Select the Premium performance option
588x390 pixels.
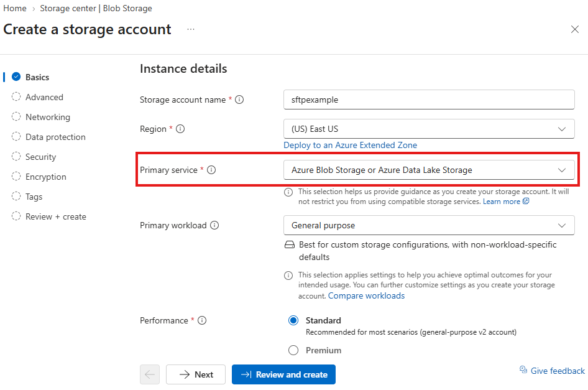293,350
